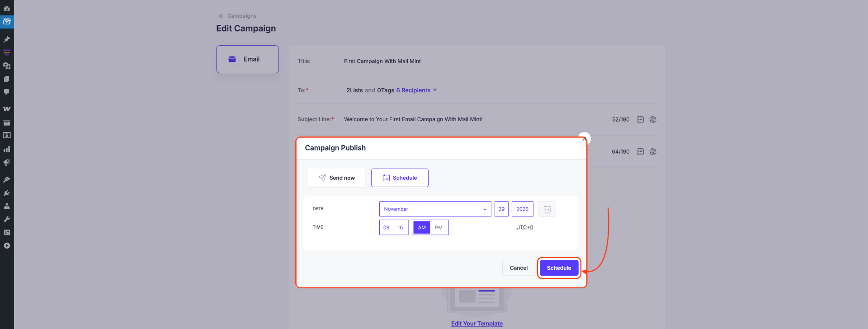Image resolution: width=868 pixels, height=329 pixels.
Task: Expand the 6 Recipients dropdown
Action: point(416,90)
